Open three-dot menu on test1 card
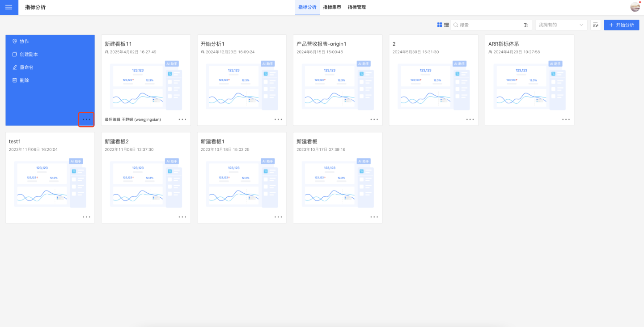The image size is (644, 327). click(x=86, y=217)
